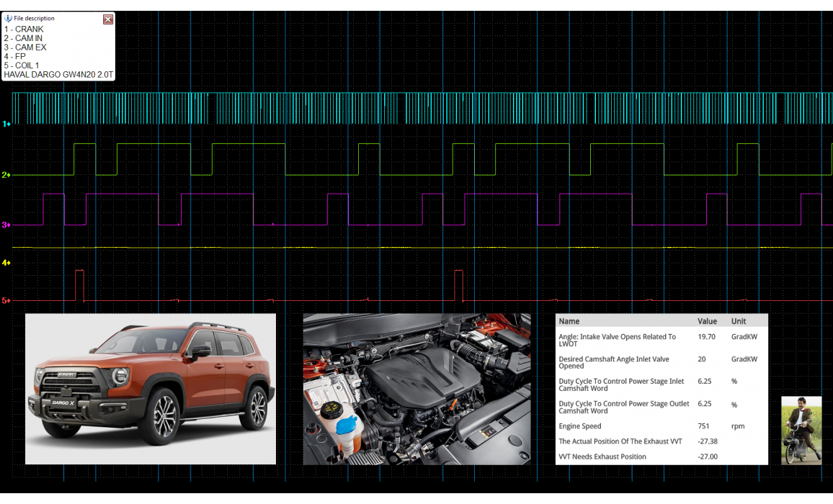
Task: Click the man on moped image
Action: pyautogui.click(x=801, y=430)
